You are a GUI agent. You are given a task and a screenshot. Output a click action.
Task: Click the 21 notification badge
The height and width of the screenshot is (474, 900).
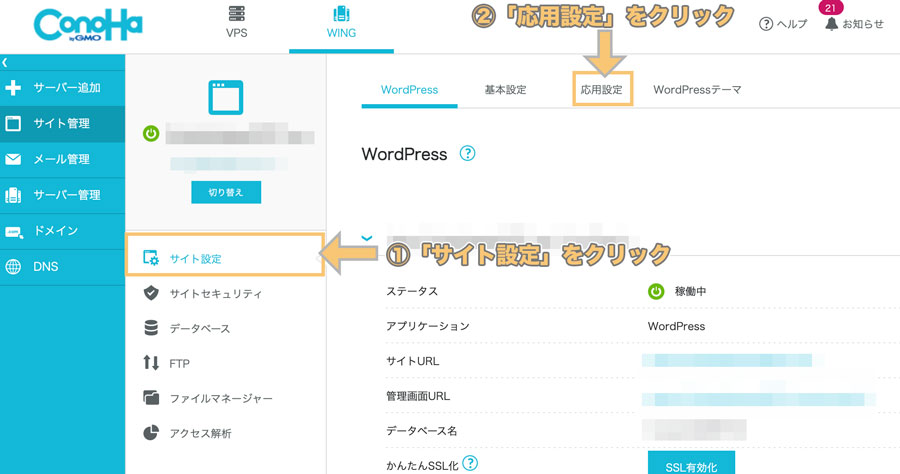tap(830, 8)
